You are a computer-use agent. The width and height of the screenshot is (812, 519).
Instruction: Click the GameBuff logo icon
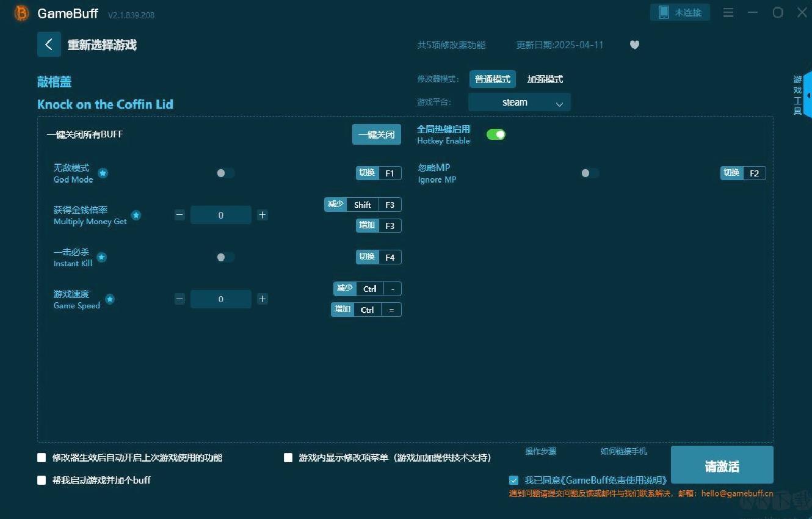click(21, 13)
